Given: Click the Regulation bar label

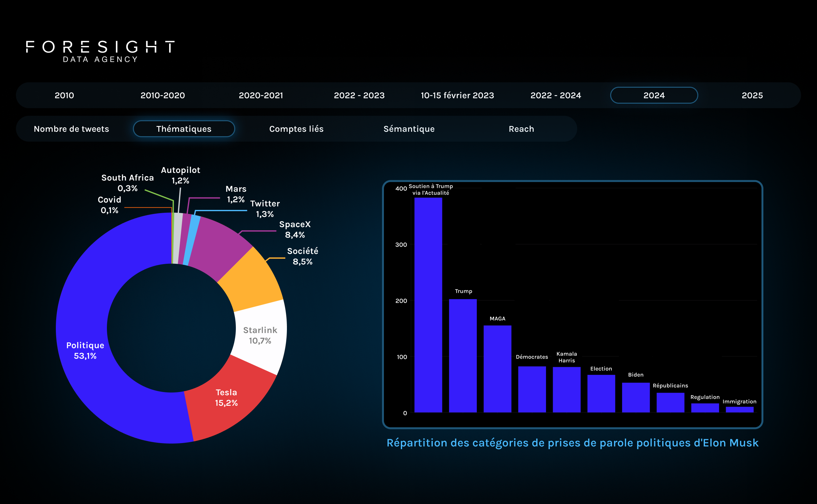Looking at the screenshot, I should pyautogui.click(x=705, y=397).
